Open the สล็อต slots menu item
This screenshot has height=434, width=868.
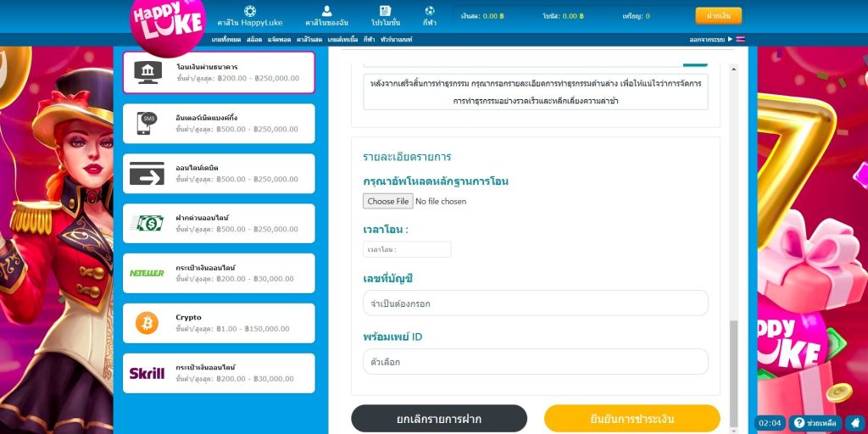(x=254, y=40)
